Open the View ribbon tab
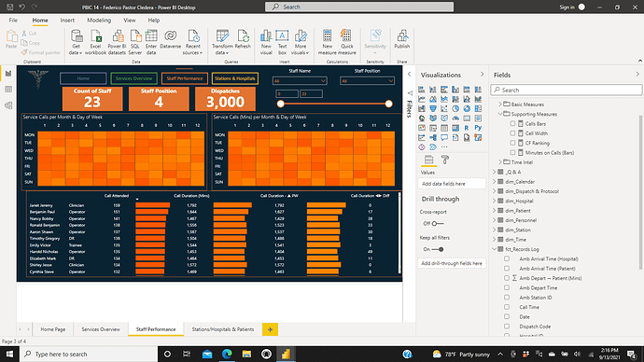This screenshot has width=644, height=362. point(130,21)
